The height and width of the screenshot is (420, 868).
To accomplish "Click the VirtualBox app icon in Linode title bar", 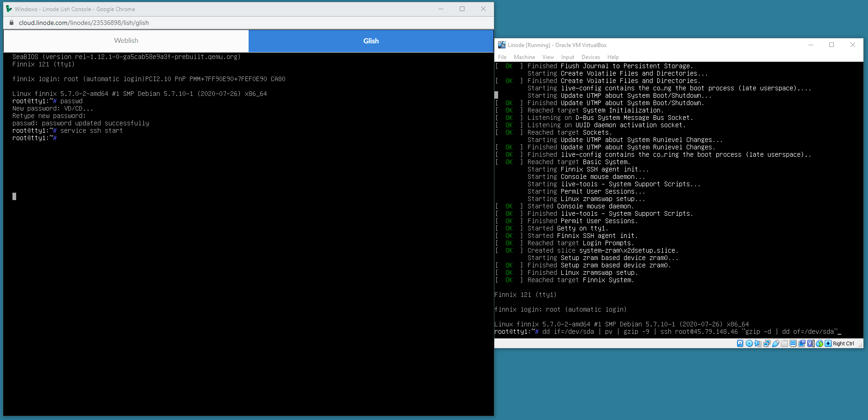I will [x=502, y=45].
